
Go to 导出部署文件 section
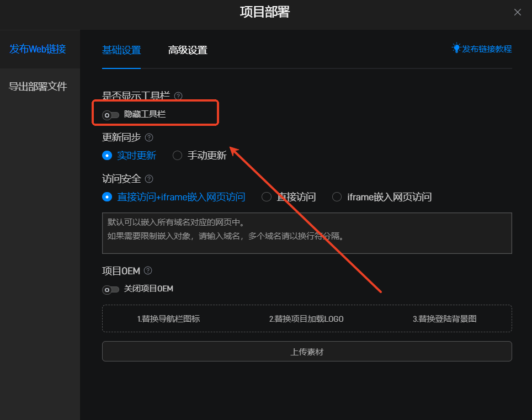tap(38, 86)
